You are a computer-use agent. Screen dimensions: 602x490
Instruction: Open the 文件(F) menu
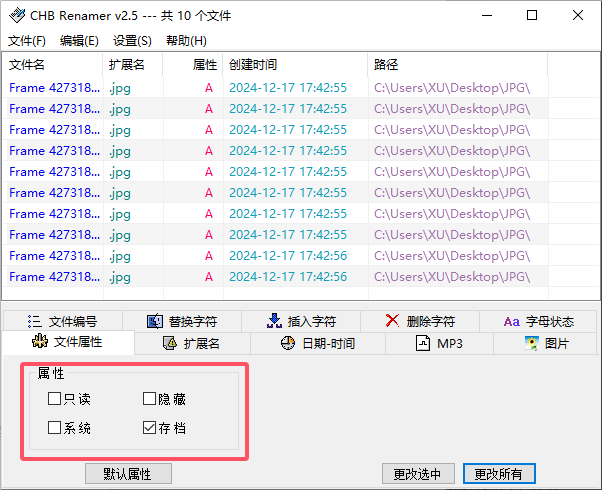tap(27, 41)
